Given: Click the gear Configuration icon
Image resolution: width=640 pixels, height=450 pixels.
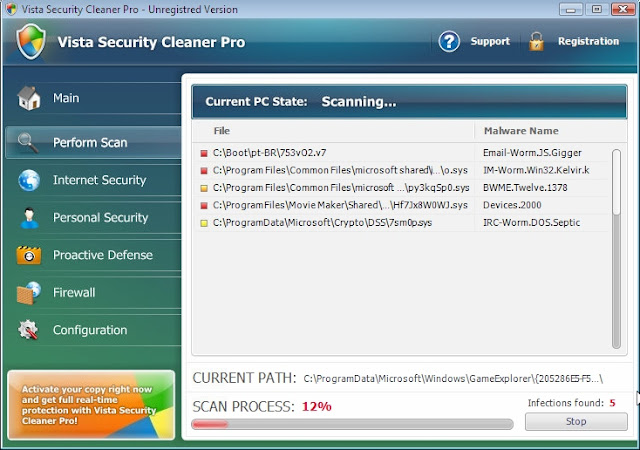Looking at the screenshot, I should [x=28, y=330].
